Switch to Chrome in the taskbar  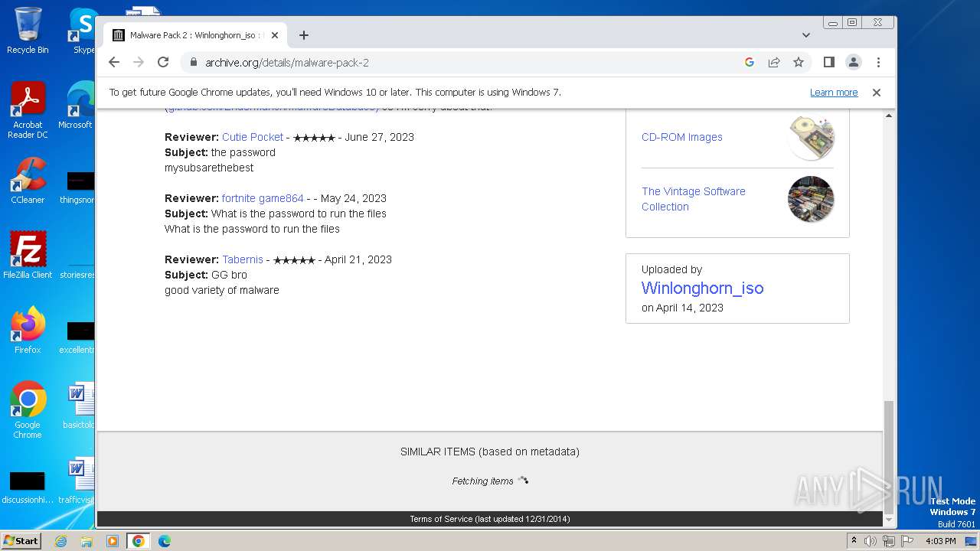139,541
